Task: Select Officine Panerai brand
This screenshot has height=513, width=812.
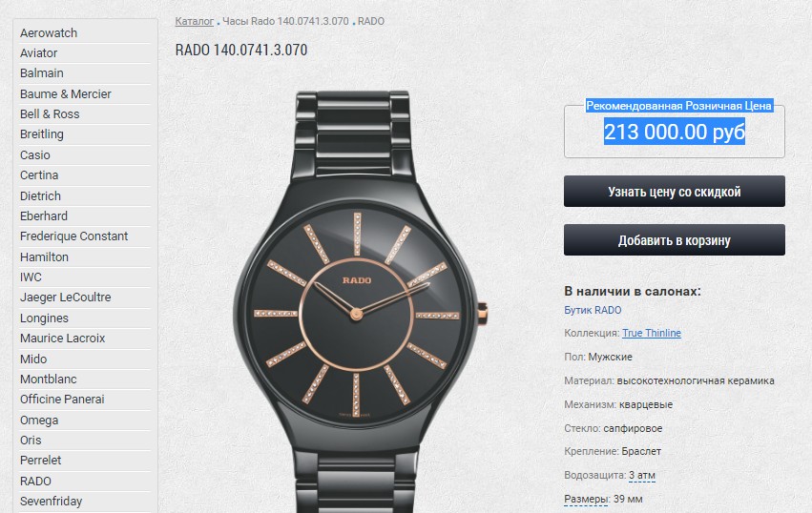Action: coord(62,400)
